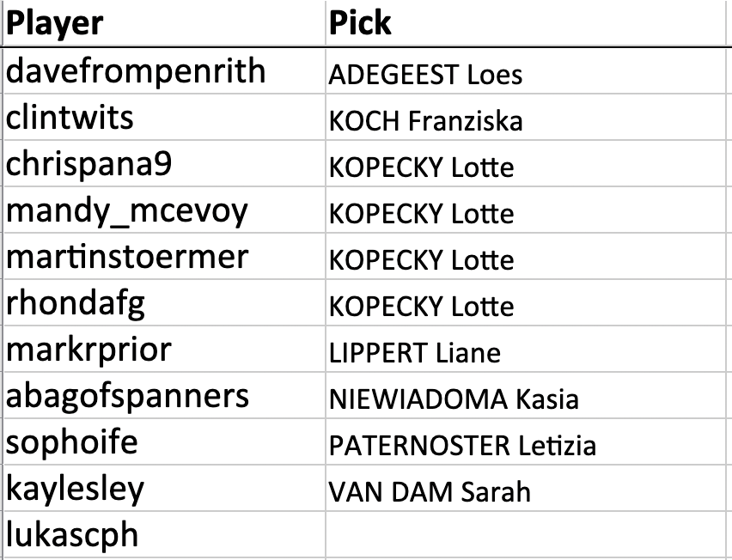This screenshot has height=560, width=732.
Task: Select KOPECKY Lotte pick beside rhondafg
Action: click(526, 302)
